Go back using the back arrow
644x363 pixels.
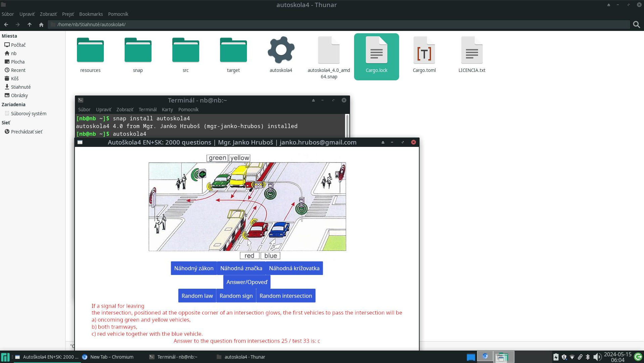point(6,25)
